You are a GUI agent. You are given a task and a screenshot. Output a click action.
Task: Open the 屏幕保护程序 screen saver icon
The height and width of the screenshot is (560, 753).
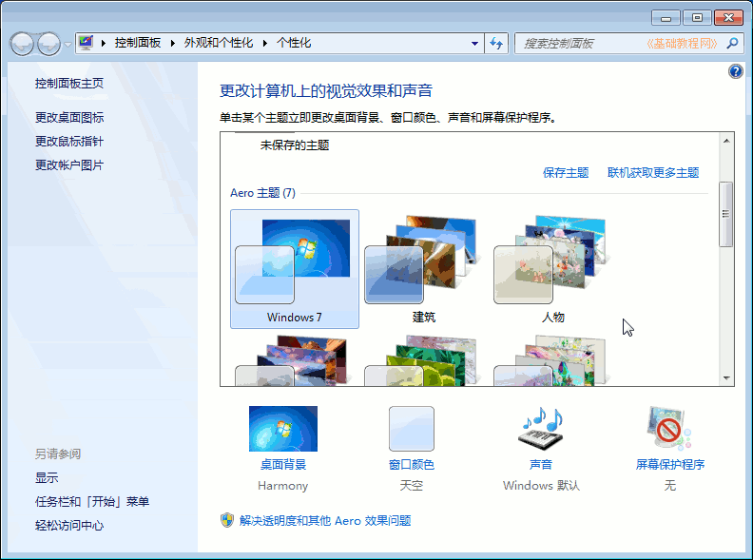point(669,429)
